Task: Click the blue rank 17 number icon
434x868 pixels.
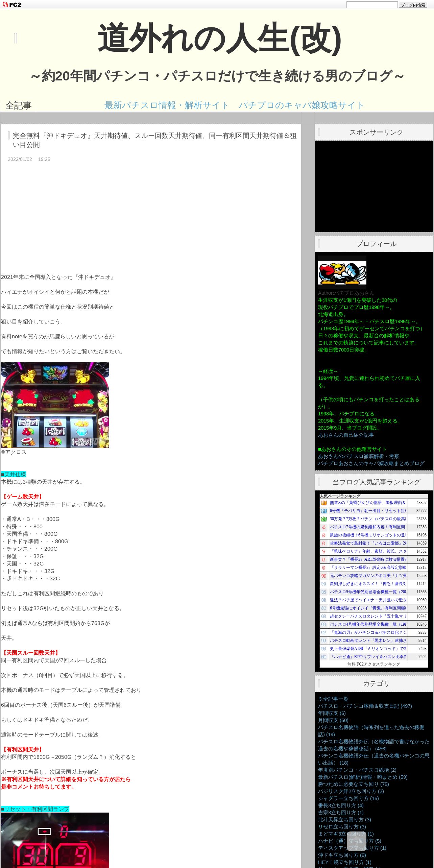Action: 323,632
